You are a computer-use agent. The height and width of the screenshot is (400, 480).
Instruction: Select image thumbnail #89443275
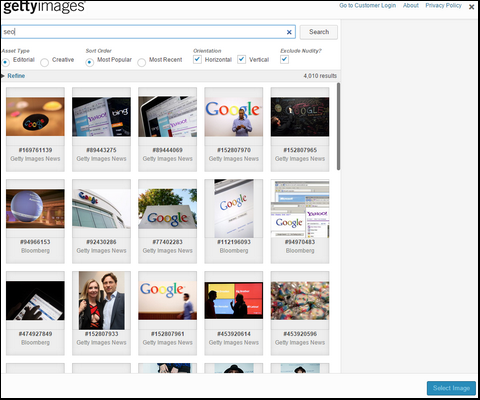101,116
